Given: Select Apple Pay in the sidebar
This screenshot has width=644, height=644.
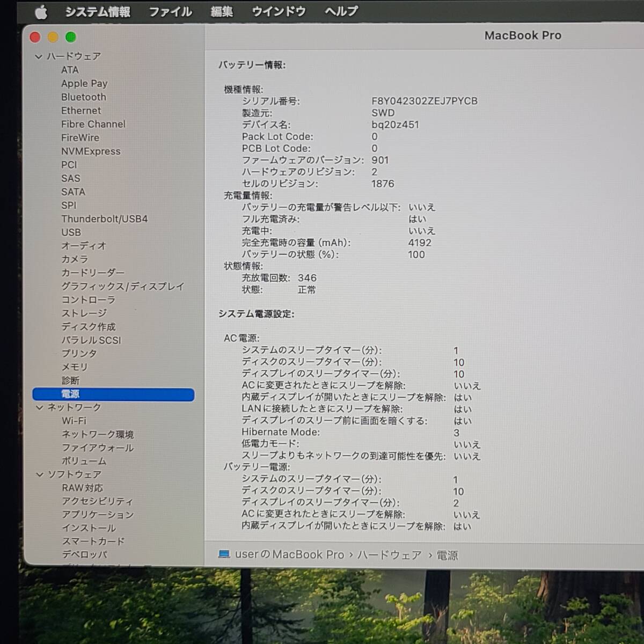Looking at the screenshot, I should click(84, 84).
